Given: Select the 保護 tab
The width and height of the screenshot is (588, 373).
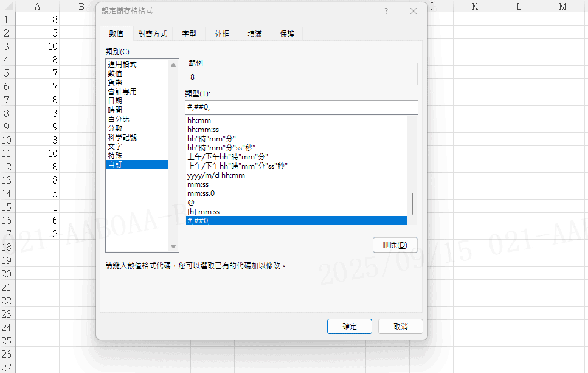Looking at the screenshot, I should click(x=287, y=34).
